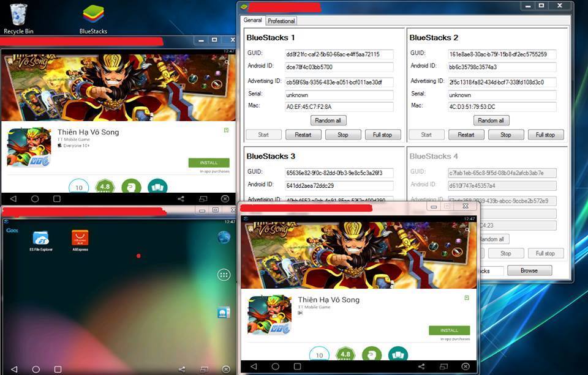Click the BlueStacks 3 GUID field
588x375 pixels.
coord(339,173)
